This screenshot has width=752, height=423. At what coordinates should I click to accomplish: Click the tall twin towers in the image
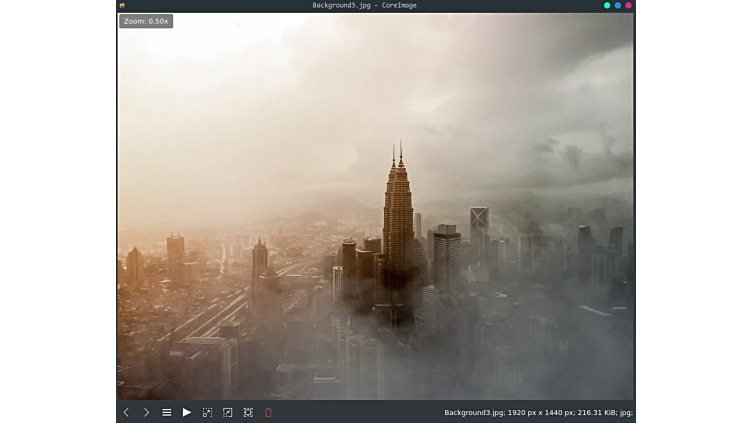pos(398,215)
